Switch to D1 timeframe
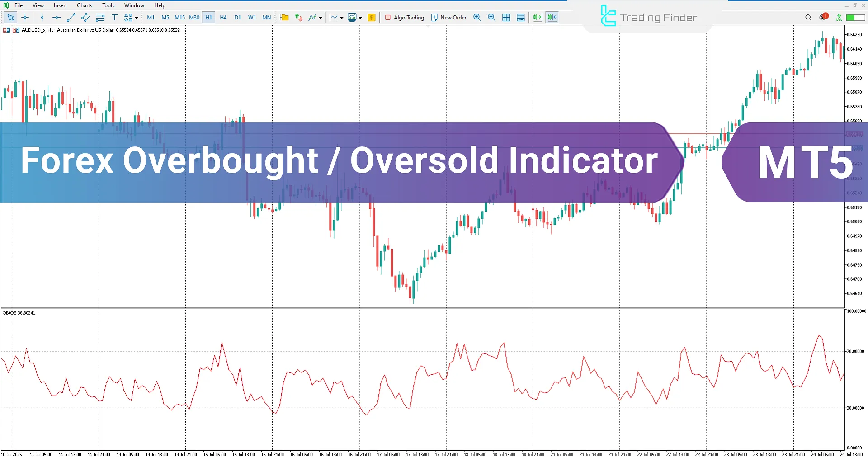 pos(238,18)
